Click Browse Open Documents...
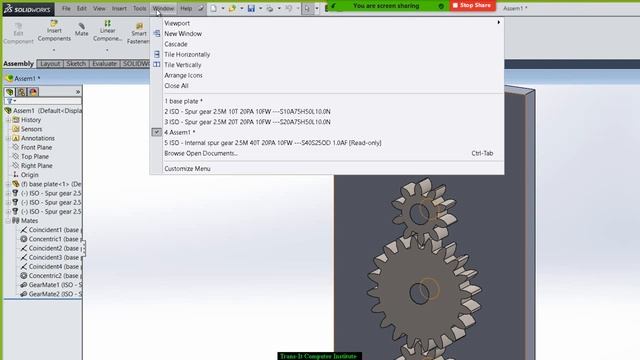Screen dimensions: 640x360 coord(201,153)
